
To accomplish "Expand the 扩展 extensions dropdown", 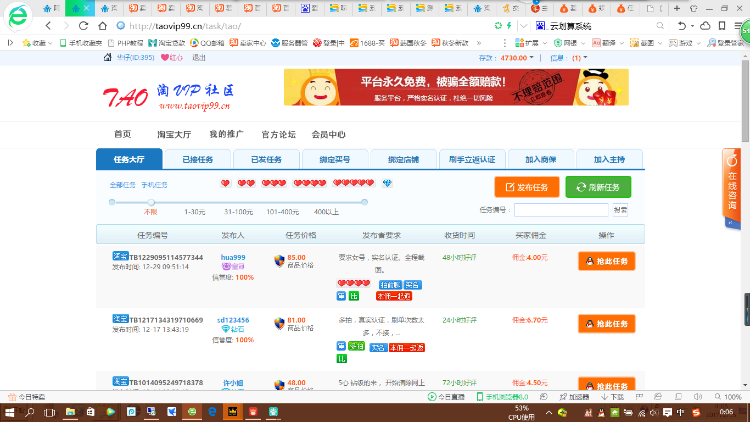I will tap(544, 43).
